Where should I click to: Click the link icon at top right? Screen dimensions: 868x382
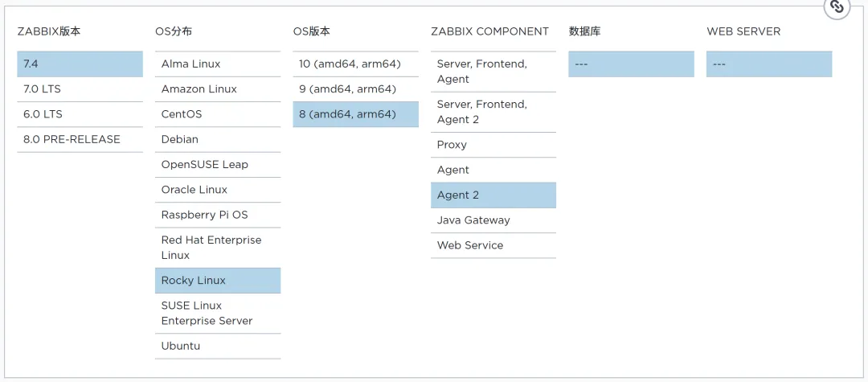(x=837, y=6)
